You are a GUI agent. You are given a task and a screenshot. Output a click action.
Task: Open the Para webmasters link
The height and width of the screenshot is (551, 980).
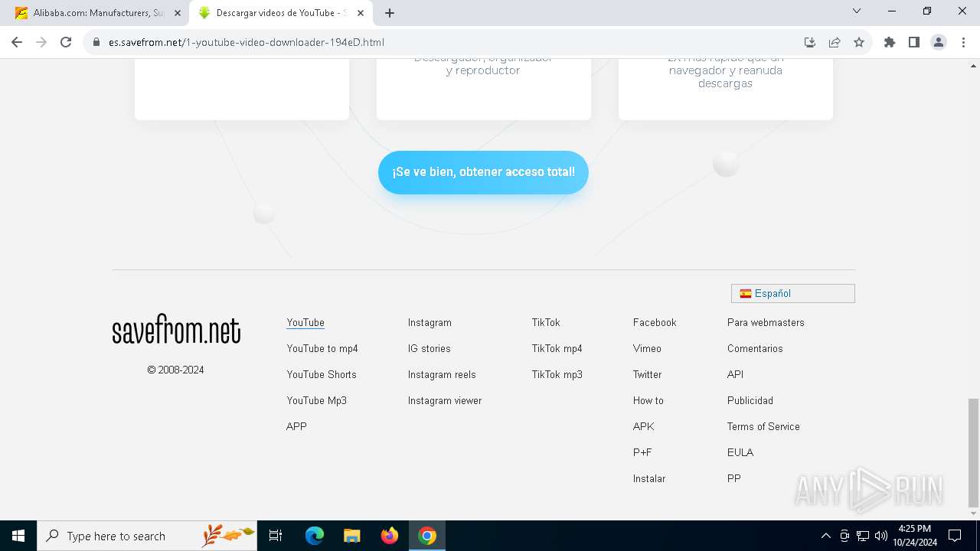[766, 323]
